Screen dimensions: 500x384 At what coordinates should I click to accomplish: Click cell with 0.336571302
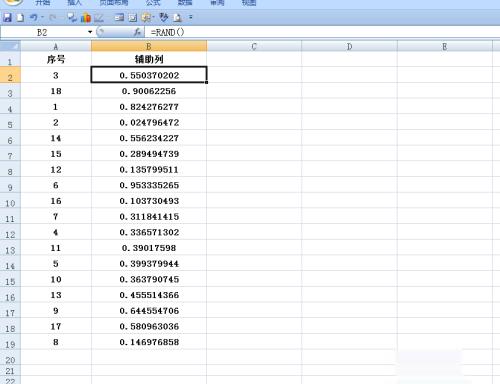149,232
